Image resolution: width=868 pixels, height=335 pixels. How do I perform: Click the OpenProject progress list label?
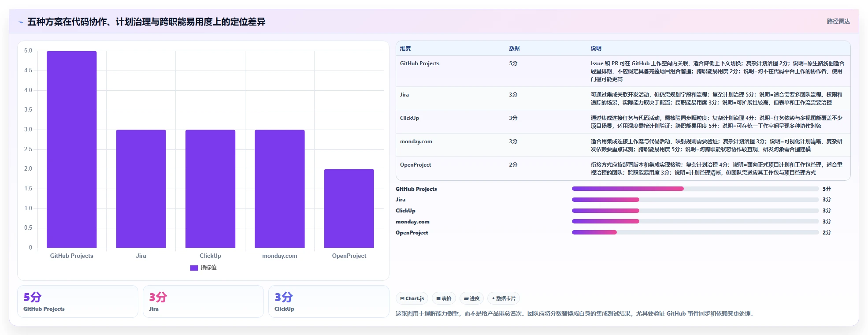(412, 233)
